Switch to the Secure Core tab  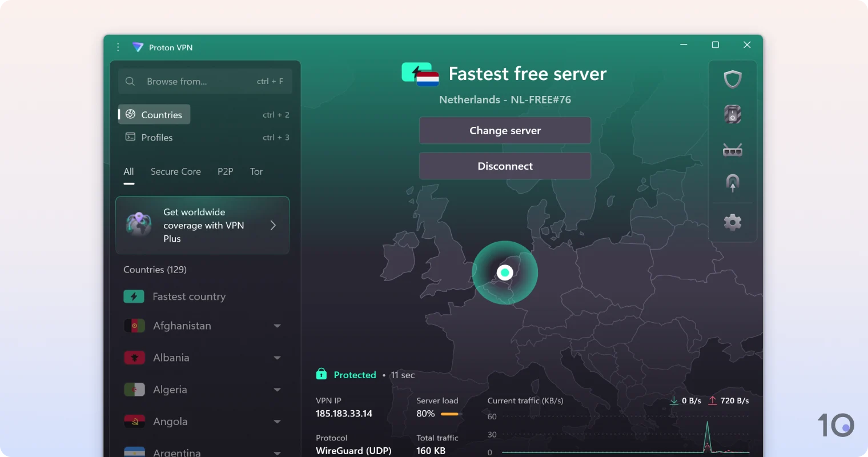[175, 171]
